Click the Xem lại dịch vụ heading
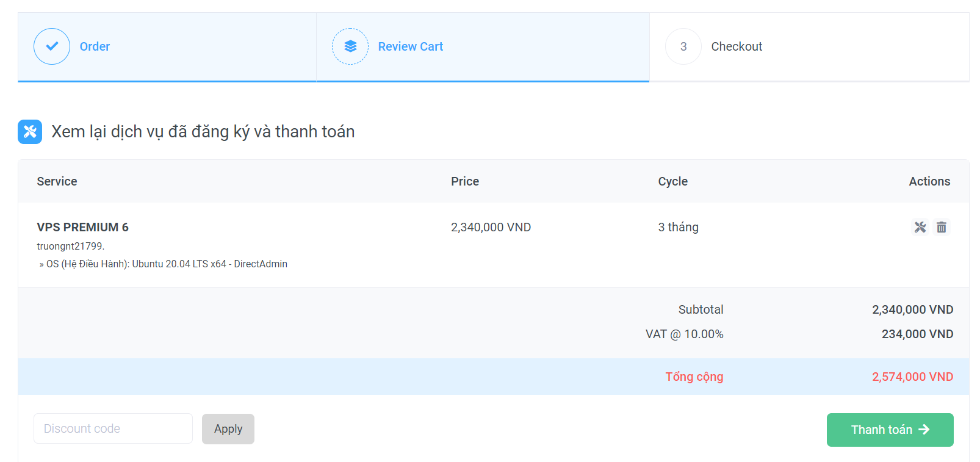 (203, 132)
